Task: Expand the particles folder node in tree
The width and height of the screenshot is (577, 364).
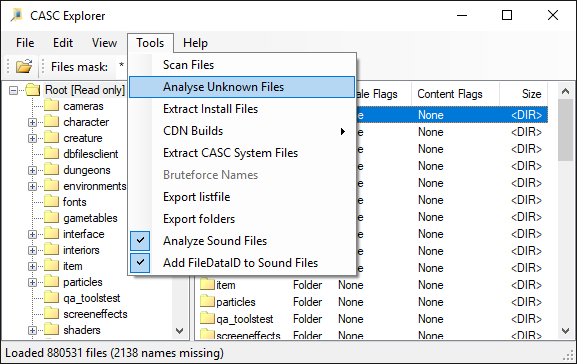Action: pos(32,282)
